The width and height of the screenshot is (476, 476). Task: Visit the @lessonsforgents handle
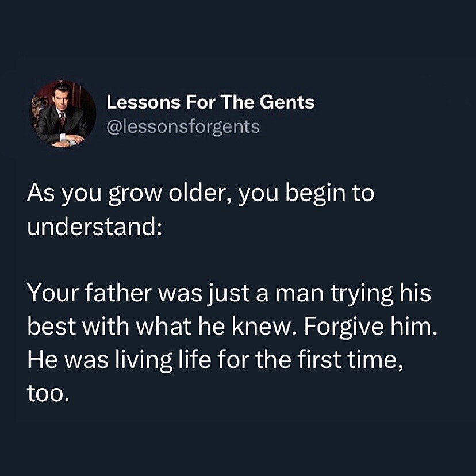[x=183, y=126]
